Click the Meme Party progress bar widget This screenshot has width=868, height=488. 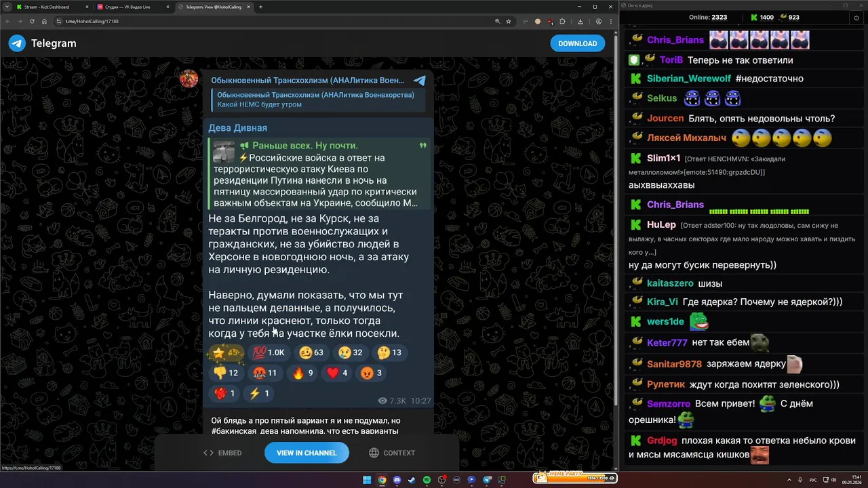575,478
